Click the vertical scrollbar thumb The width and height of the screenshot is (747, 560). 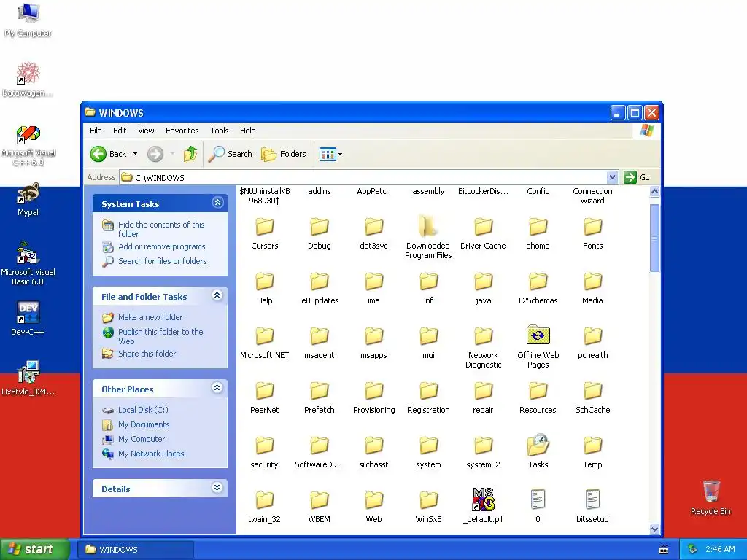654,238
